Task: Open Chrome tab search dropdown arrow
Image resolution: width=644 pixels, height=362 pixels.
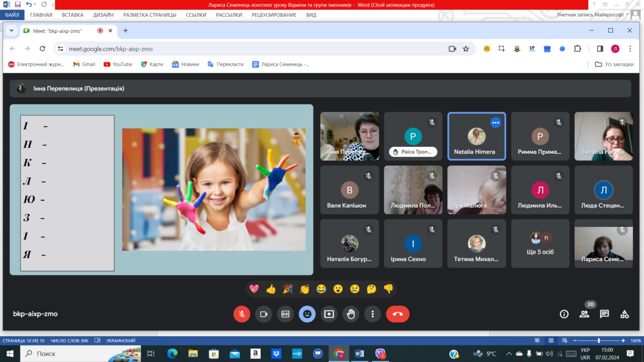Action: (x=12, y=31)
